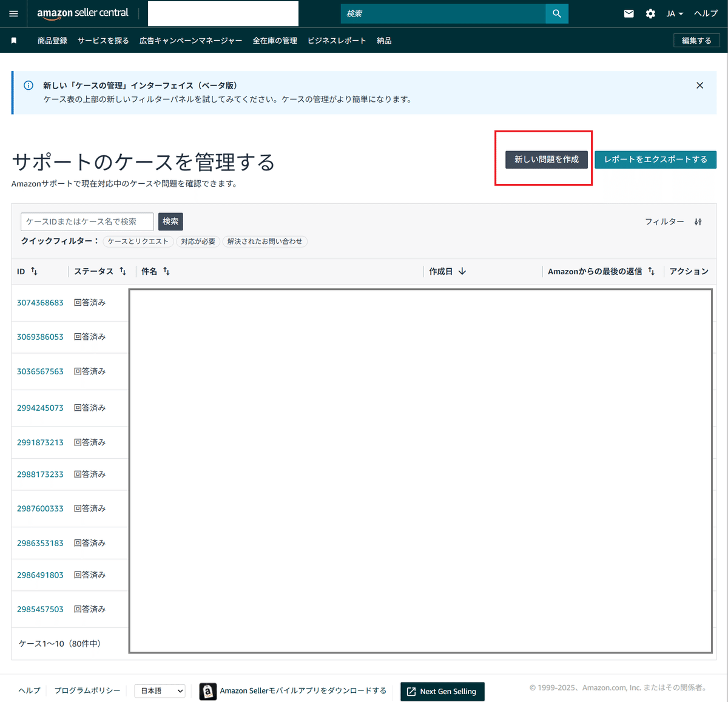Open case 3074368683
The image size is (728, 702).
point(40,303)
